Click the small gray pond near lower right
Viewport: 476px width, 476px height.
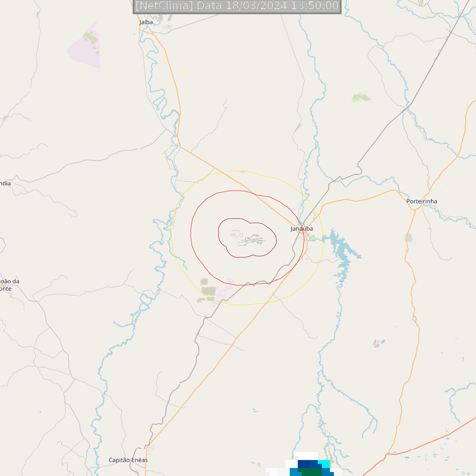tap(376, 343)
